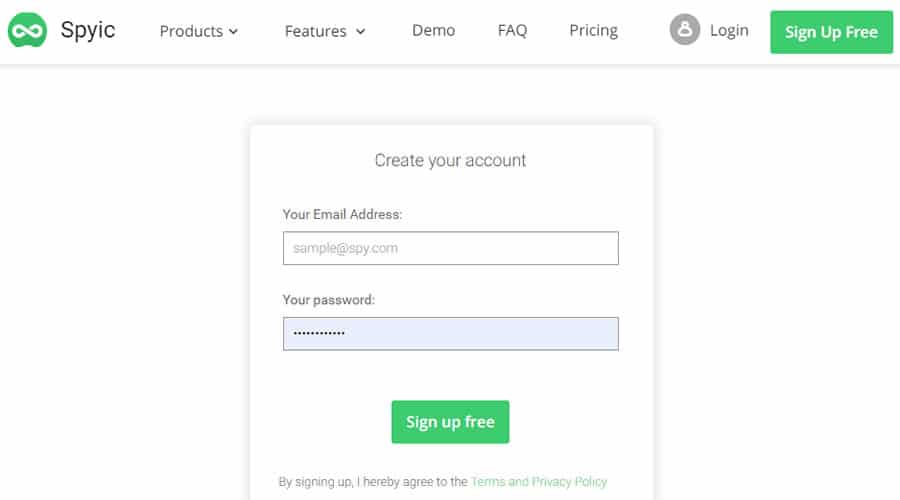Viewport: 900px width, 500px height.
Task: Click the Login text link
Action: [x=729, y=30]
